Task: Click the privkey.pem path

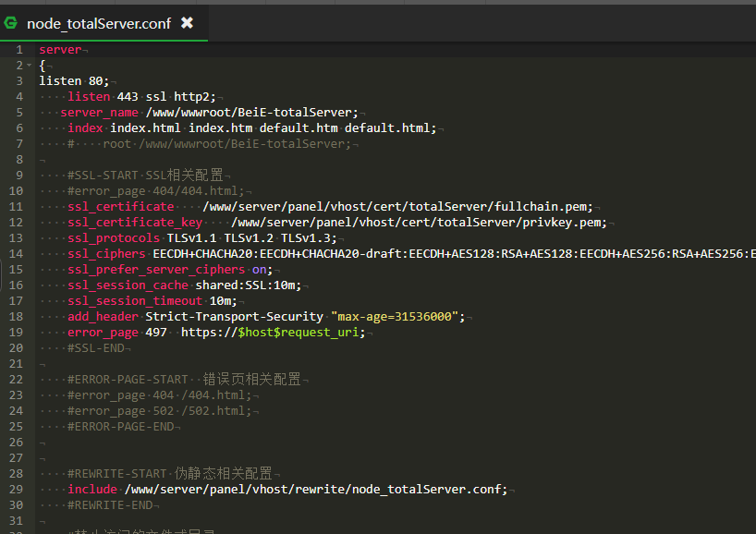Action: point(419,222)
